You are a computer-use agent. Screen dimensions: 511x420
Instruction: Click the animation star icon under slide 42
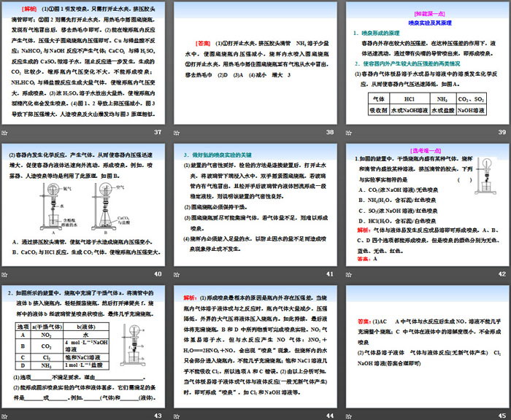click(350, 274)
